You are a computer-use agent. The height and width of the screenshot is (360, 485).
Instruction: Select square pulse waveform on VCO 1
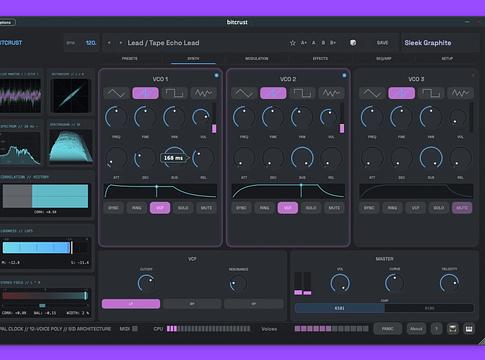point(174,93)
